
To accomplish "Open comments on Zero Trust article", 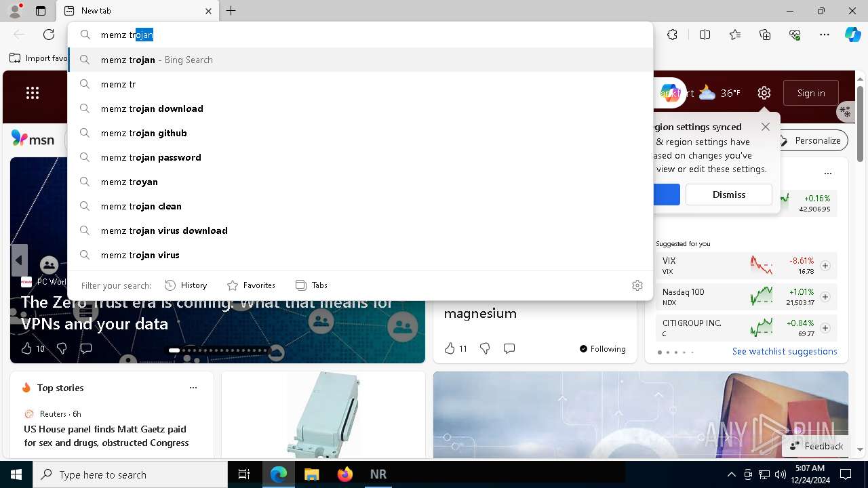I will click(x=86, y=348).
